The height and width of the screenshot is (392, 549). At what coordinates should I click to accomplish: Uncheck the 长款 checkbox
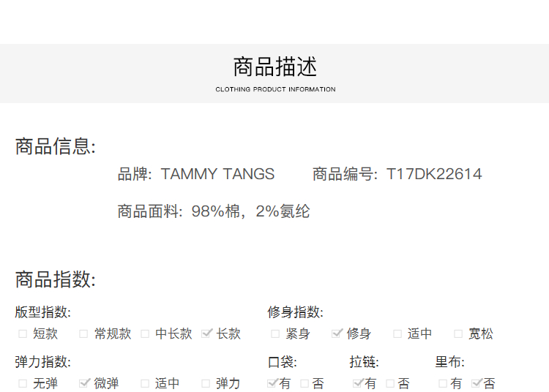tap(206, 333)
